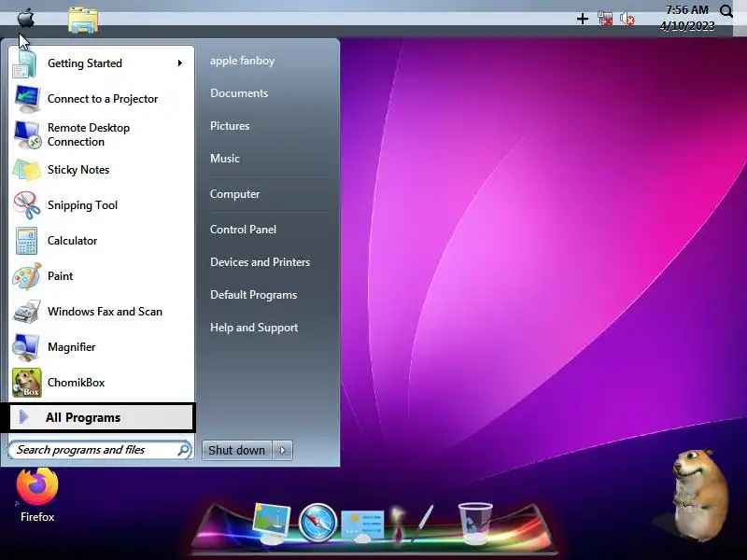Image resolution: width=747 pixels, height=560 pixels.
Task: Click the Snipping Tool text label
Action: [82, 205]
